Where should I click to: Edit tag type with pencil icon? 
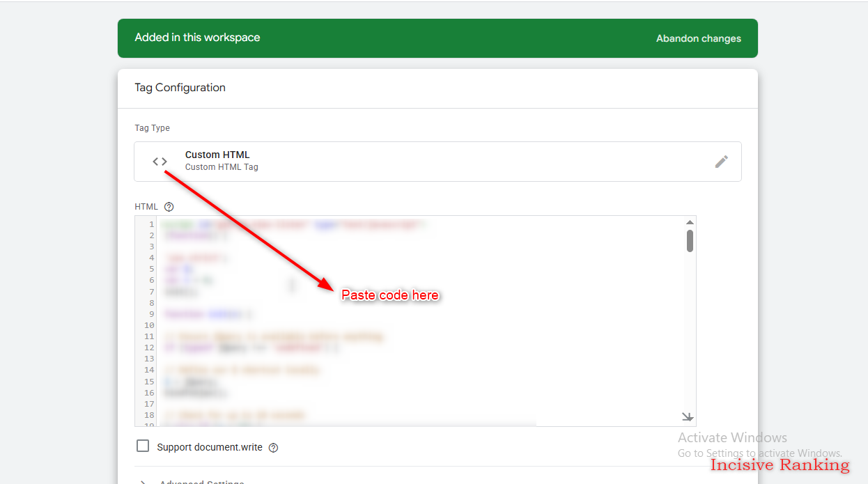722,162
